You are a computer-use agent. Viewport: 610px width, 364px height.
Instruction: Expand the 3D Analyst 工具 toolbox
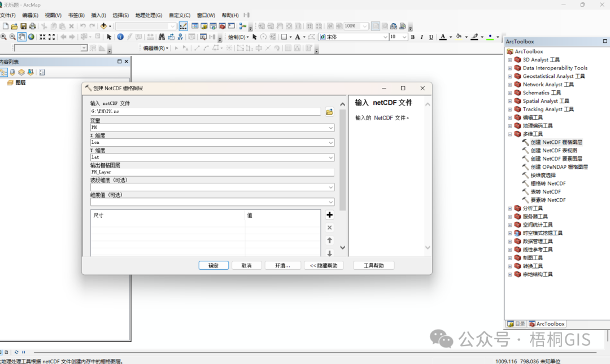(x=509, y=60)
